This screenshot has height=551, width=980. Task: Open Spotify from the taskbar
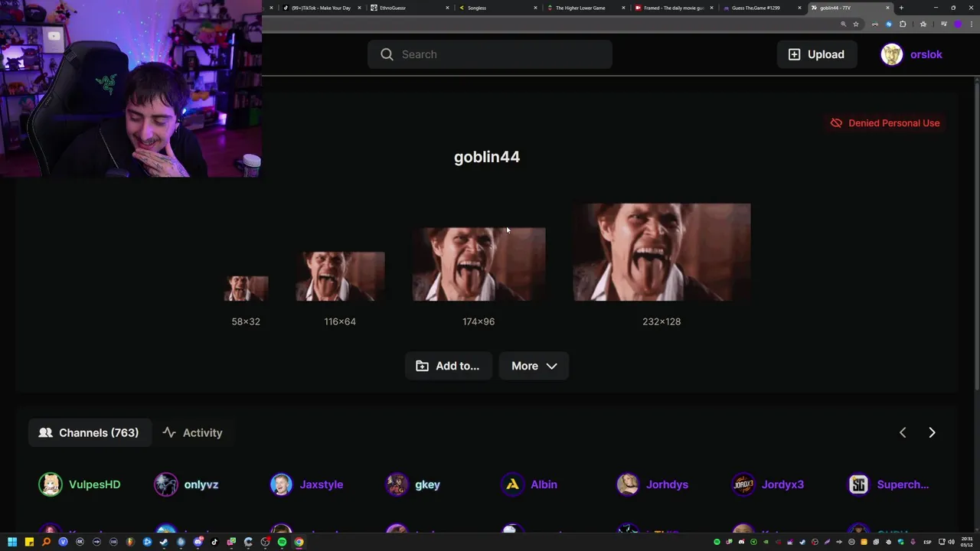282,542
